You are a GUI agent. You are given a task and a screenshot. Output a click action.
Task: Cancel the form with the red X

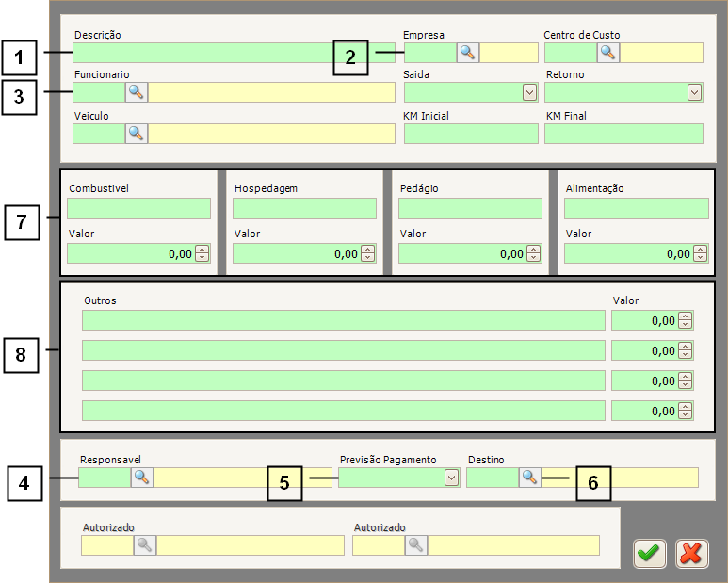[690, 554]
